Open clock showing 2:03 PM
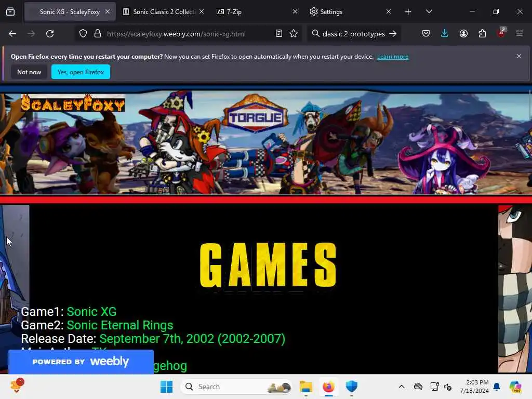The image size is (532, 399). pyautogui.click(x=474, y=387)
